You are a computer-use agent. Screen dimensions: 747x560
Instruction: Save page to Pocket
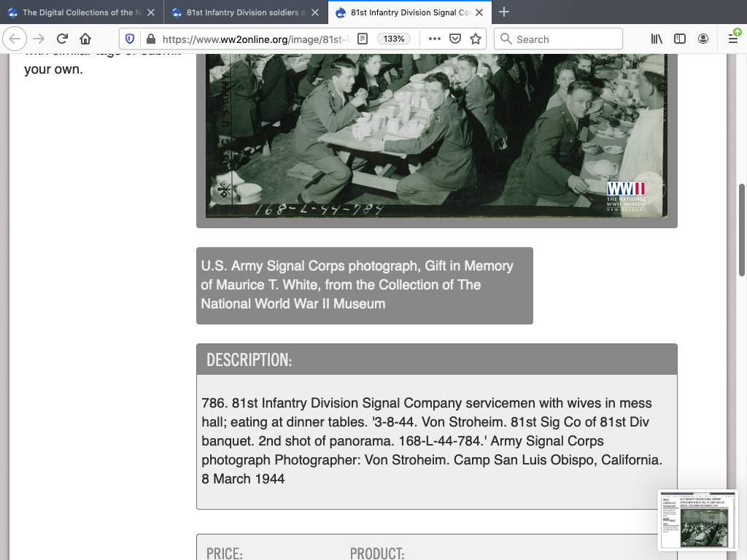pyautogui.click(x=454, y=39)
